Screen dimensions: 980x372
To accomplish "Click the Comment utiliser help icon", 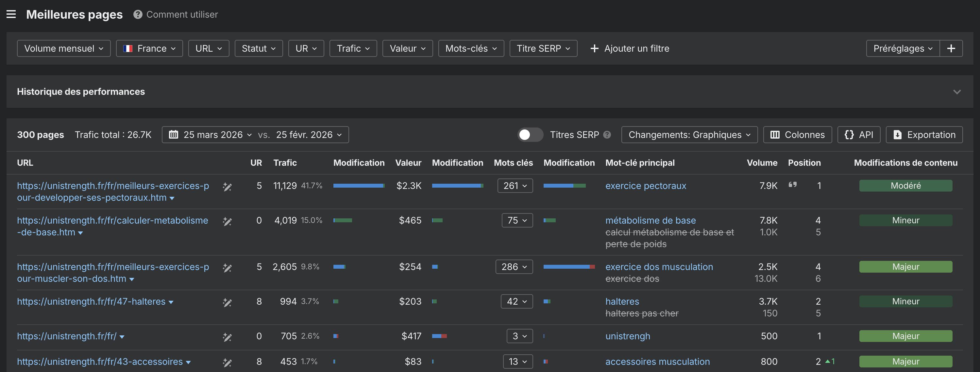I will pos(137,14).
